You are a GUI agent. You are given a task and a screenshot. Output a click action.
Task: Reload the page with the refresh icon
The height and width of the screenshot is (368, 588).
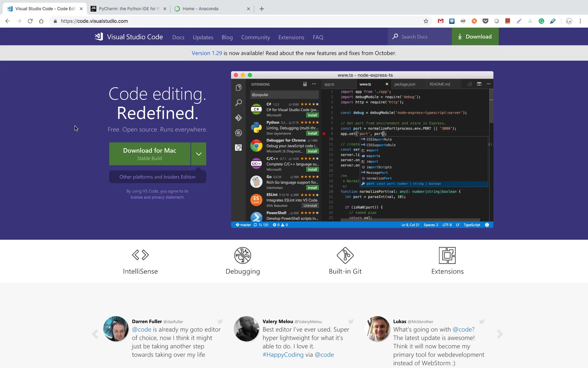coord(30,21)
